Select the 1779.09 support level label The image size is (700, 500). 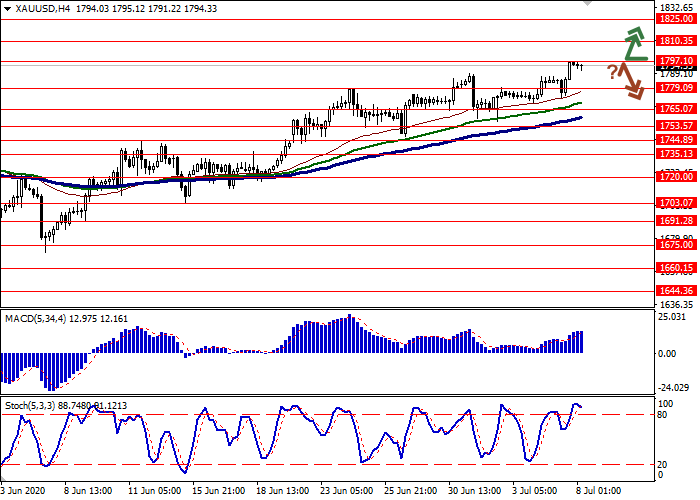(x=676, y=87)
